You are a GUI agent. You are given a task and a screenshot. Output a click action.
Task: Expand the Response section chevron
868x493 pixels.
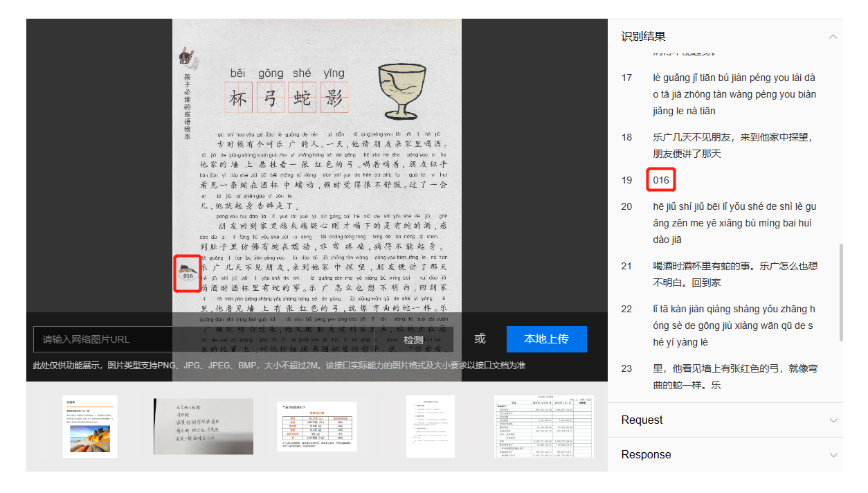(833, 455)
